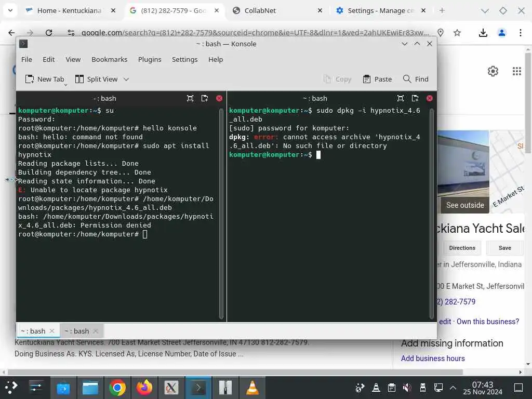The height and width of the screenshot is (399, 532).
Task: Select the first bash tab at bottom
Action: point(33,331)
